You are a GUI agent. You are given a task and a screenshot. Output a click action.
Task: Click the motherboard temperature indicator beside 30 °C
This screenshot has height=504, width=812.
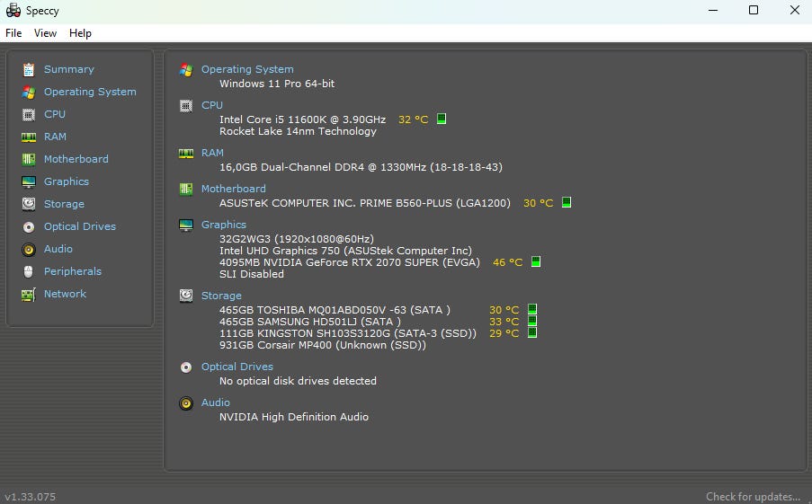[567, 202]
